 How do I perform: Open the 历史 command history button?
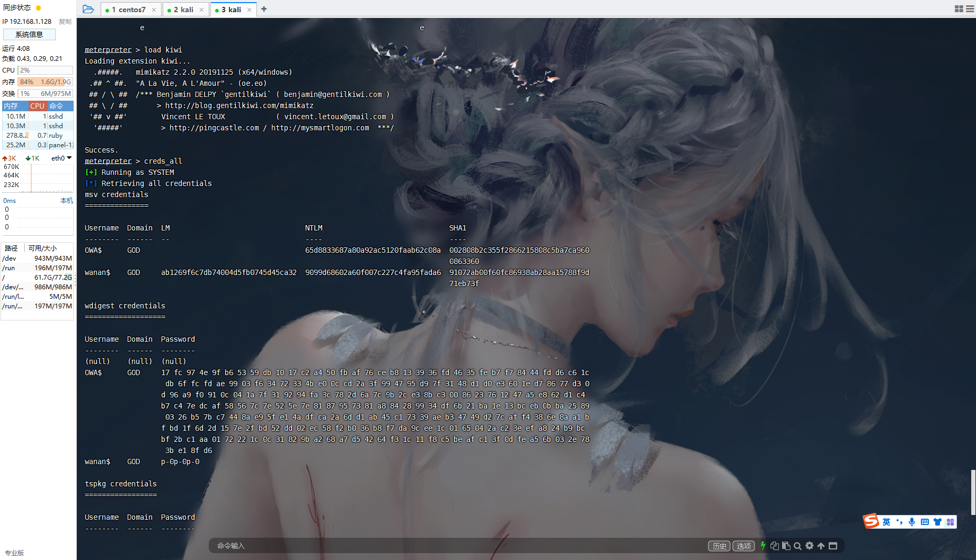point(719,546)
